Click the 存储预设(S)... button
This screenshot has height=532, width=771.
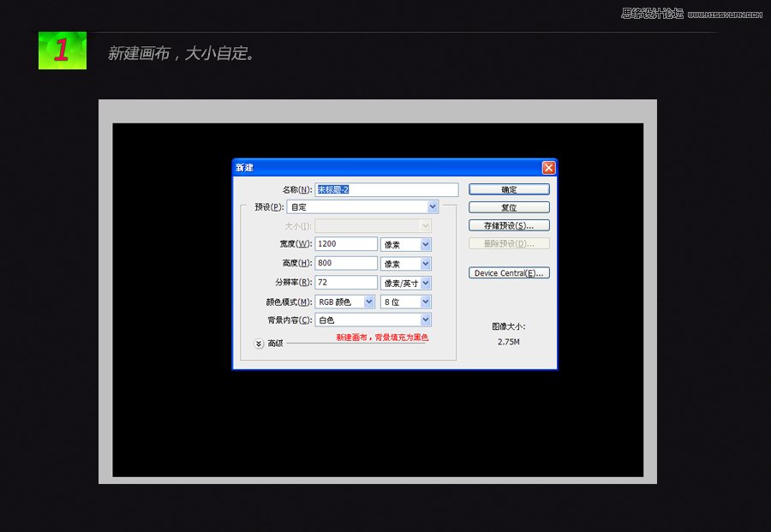[x=509, y=225]
